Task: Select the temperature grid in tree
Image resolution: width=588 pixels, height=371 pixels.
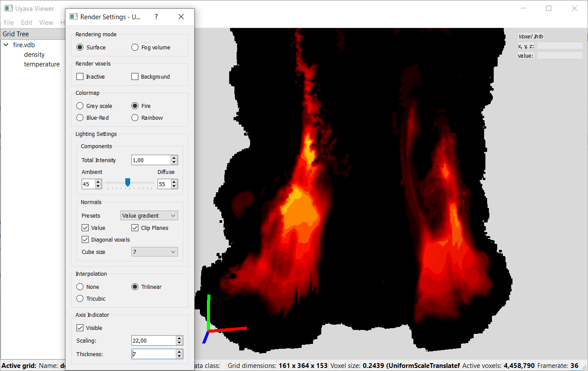Action: (42, 64)
